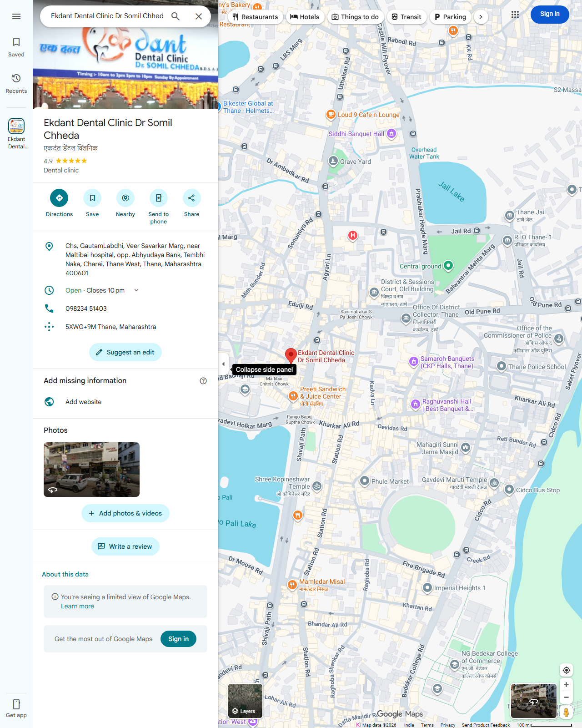Click Suggest an edit button
The width and height of the screenshot is (582, 728).
(x=125, y=352)
